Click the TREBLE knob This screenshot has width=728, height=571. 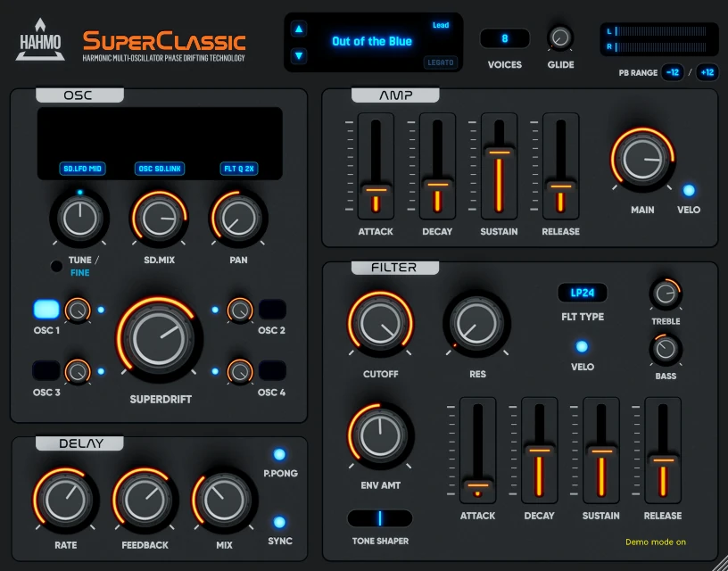(666, 294)
